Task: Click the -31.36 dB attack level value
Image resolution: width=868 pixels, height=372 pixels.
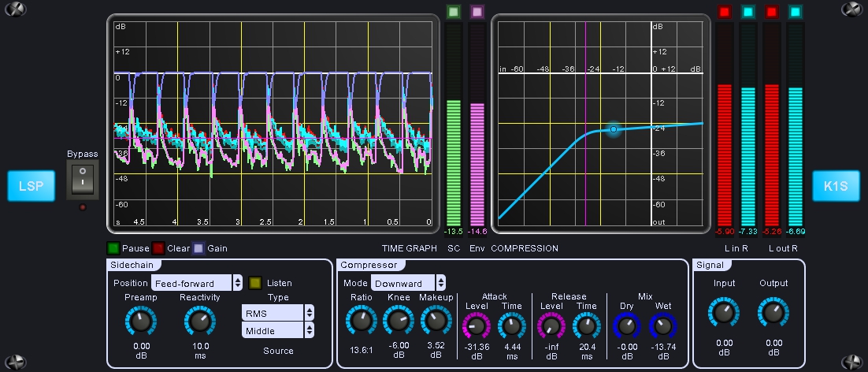Action: pos(476,347)
